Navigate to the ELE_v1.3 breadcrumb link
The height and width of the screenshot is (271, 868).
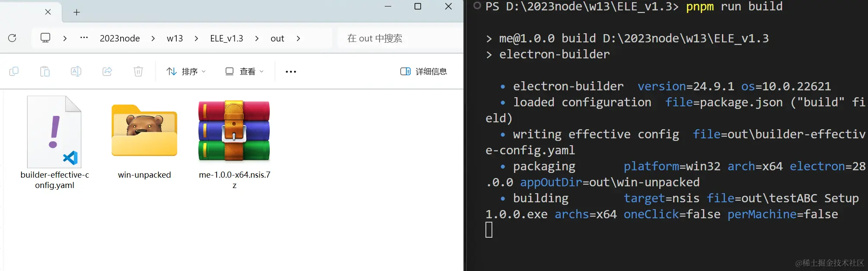click(x=226, y=38)
